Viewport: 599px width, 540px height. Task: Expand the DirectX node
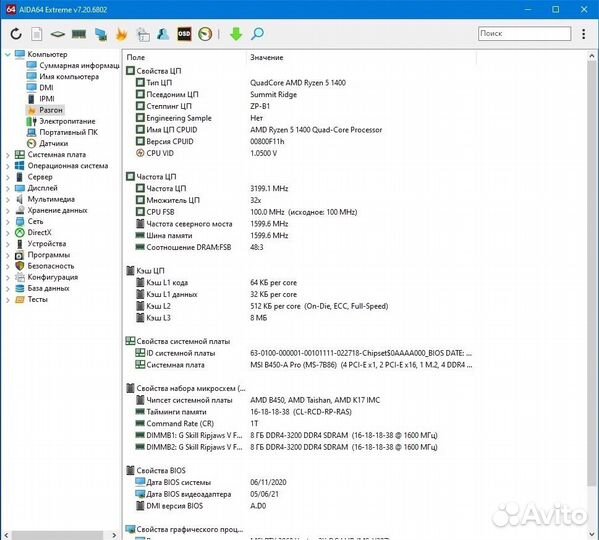[8, 233]
